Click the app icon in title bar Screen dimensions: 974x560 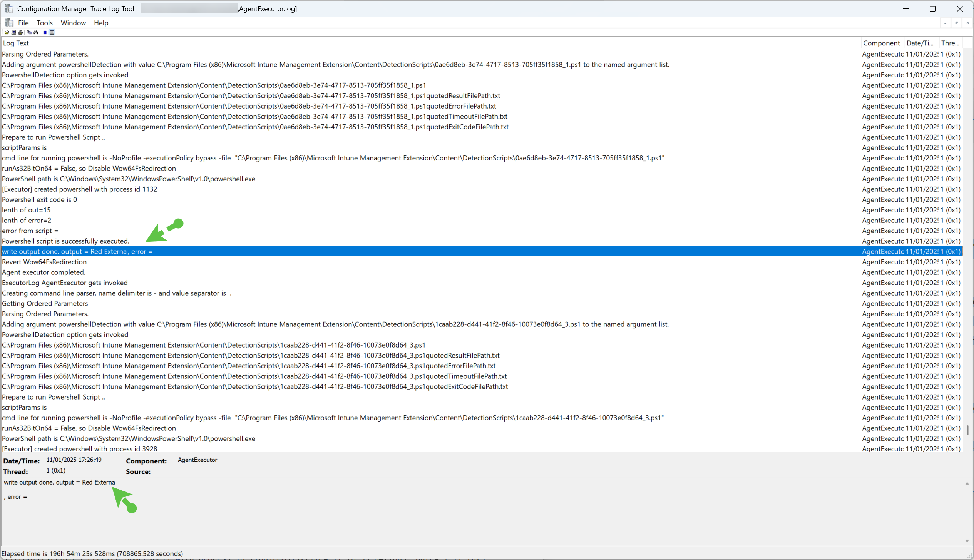pyautogui.click(x=9, y=8)
